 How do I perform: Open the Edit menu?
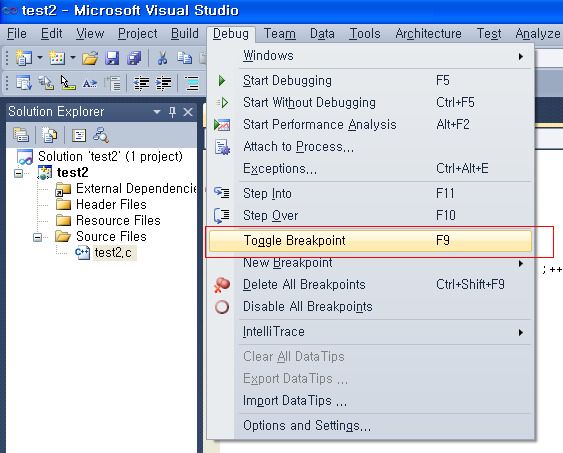(51, 34)
